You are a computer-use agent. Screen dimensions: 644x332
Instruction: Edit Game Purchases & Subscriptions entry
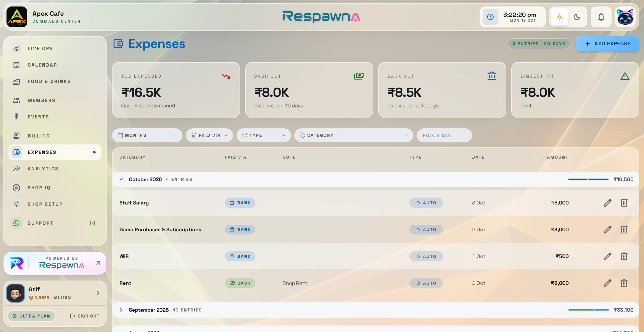(607, 229)
